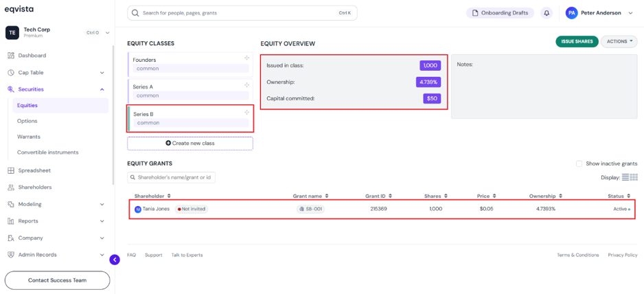
Task: Open the Support footer link
Action: coord(154,256)
